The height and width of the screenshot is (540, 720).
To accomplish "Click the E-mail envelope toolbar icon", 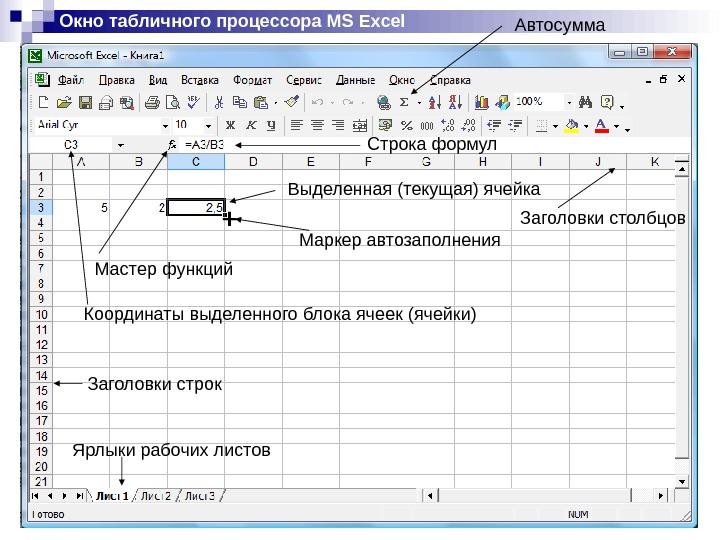I will 106,102.
